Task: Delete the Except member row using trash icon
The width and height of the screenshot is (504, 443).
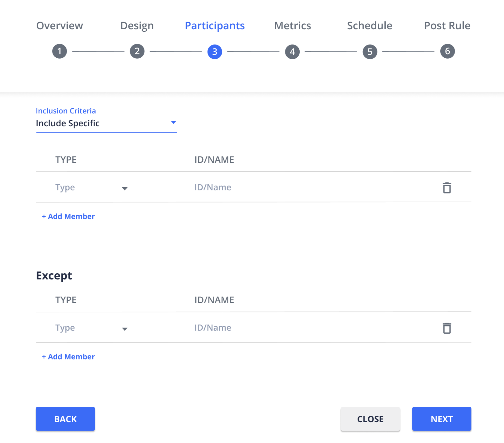Action: pyautogui.click(x=447, y=328)
